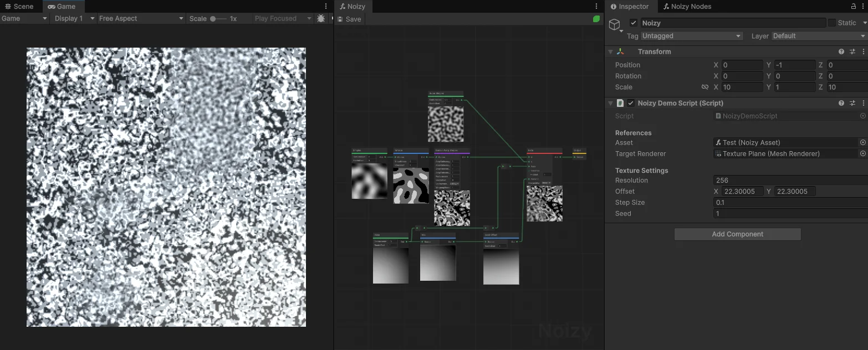The image size is (868, 350).
Task: Toggle the Inspector lock icon
Action: 854,7
